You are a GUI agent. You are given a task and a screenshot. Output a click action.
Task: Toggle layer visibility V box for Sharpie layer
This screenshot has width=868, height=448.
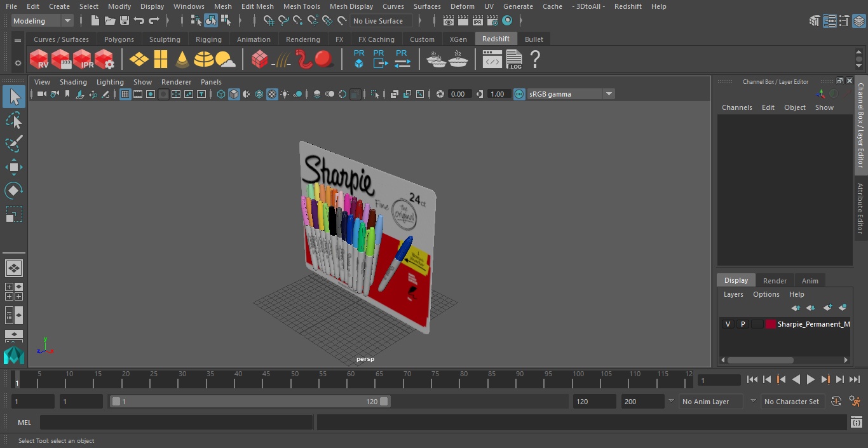(728, 324)
